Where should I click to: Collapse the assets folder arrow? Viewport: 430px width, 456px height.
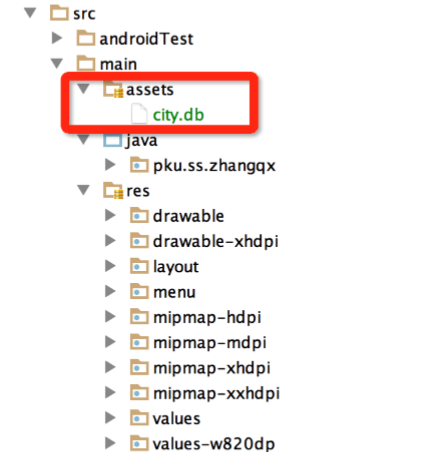(83, 89)
